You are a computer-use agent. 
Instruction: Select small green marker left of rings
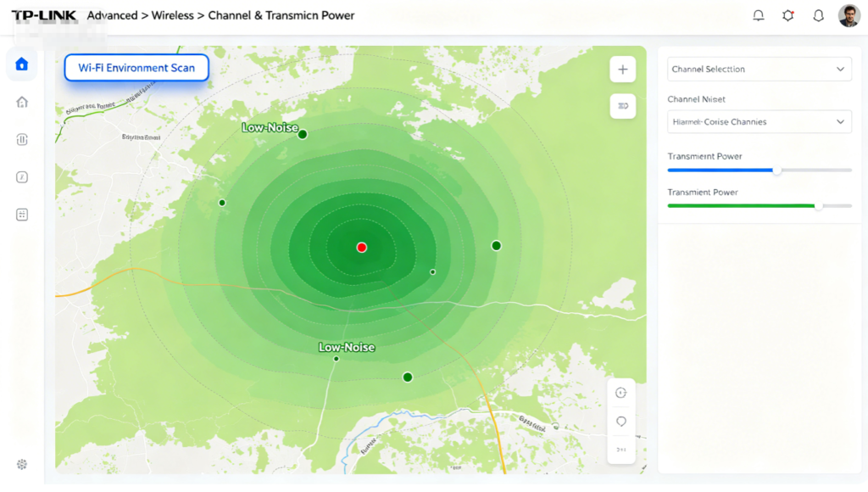[222, 203]
